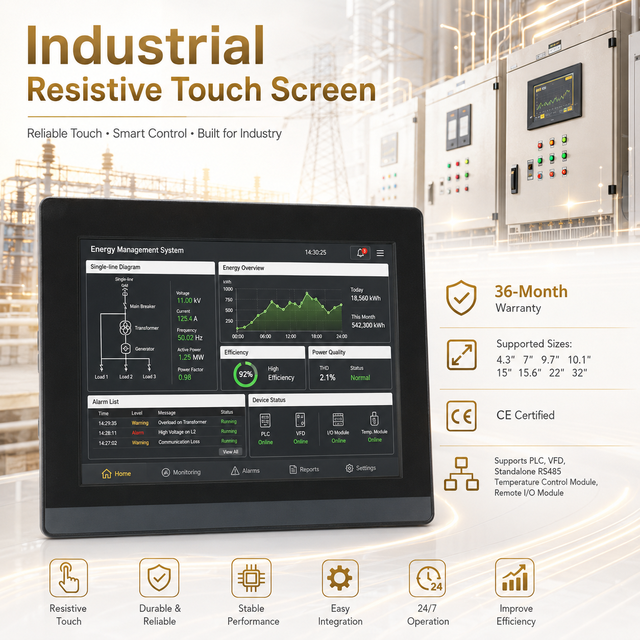Image resolution: width=640 pixels, height=640 pixels.
Task: Select the PLC device status icon
Action: click(265, 421)
